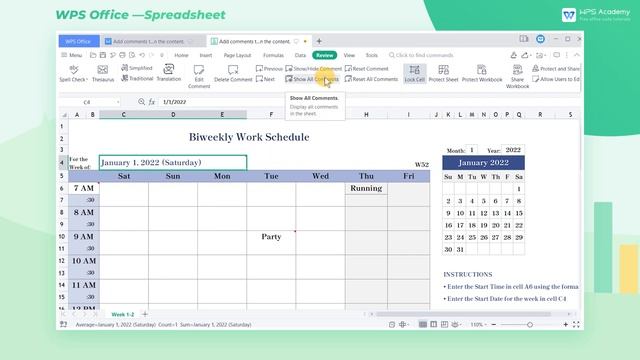Open the Formulas ribbon tab
640x360 pixels.
point(273,55)
